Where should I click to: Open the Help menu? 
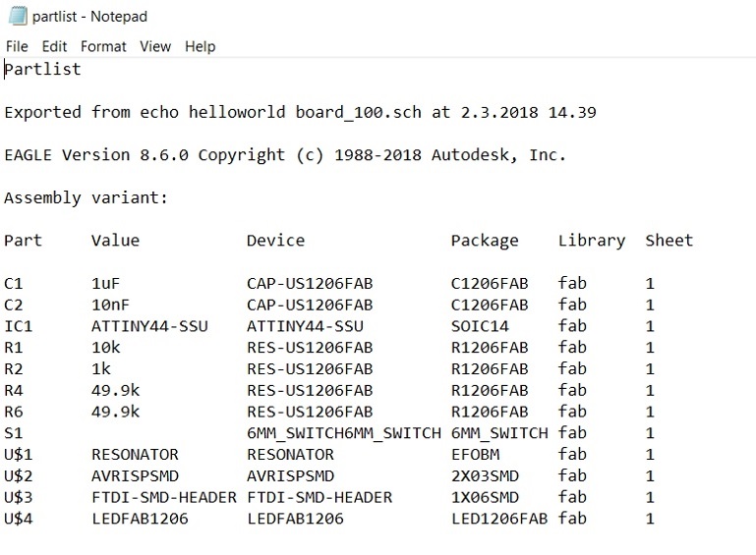click(200, 46)
